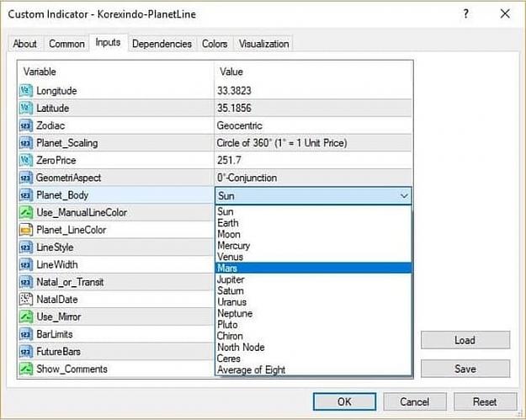Select Saturn from the planet list

pyautogui.click(x=313, y=290)
